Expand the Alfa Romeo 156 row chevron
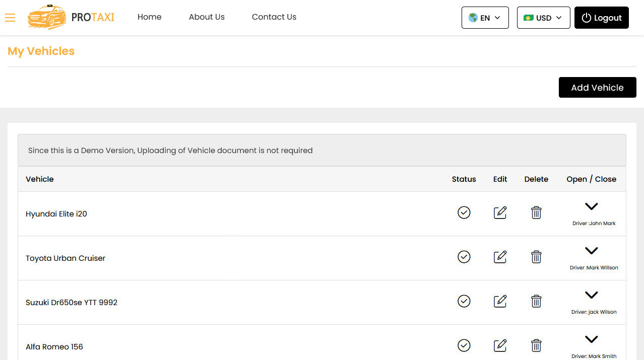Screen dimensions: 644x360 591,339
